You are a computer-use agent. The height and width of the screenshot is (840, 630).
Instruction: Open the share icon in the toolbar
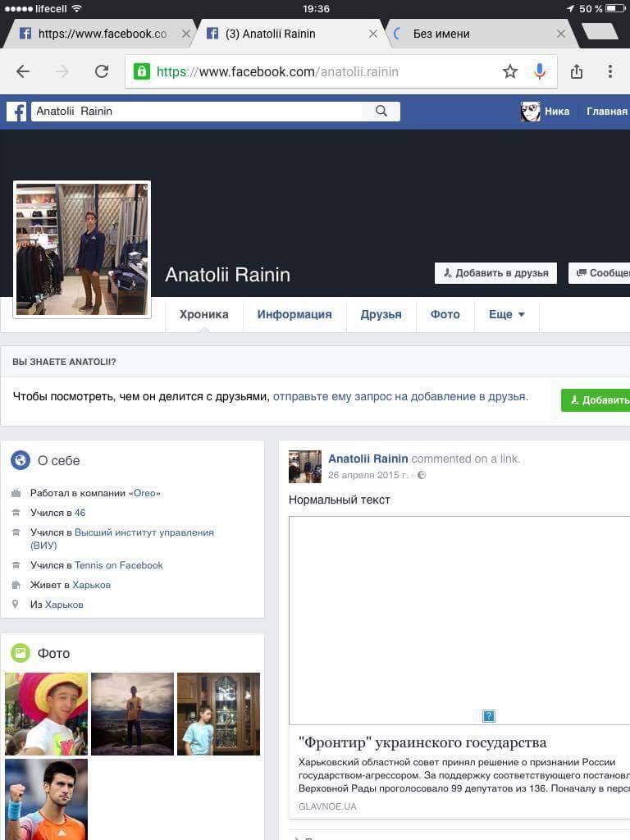[577, 71]
